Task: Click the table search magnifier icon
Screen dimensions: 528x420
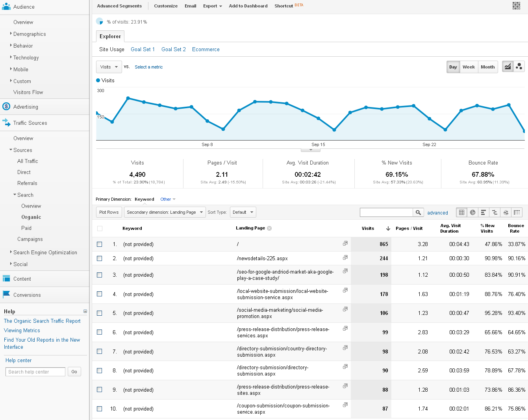Action: tap(418, 213)
